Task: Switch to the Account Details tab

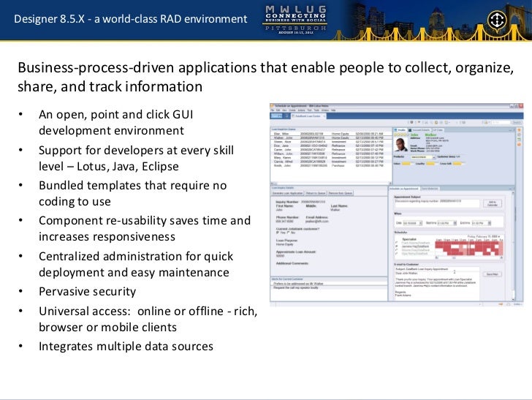Action: [419, 130]
